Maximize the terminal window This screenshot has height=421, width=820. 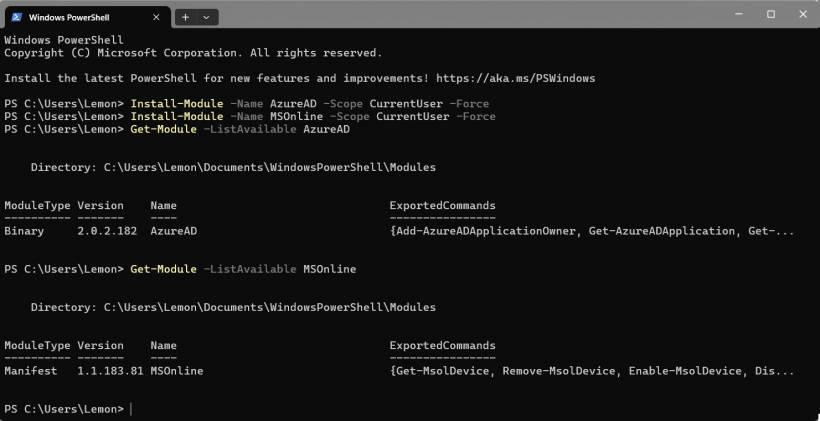(771, 14)
